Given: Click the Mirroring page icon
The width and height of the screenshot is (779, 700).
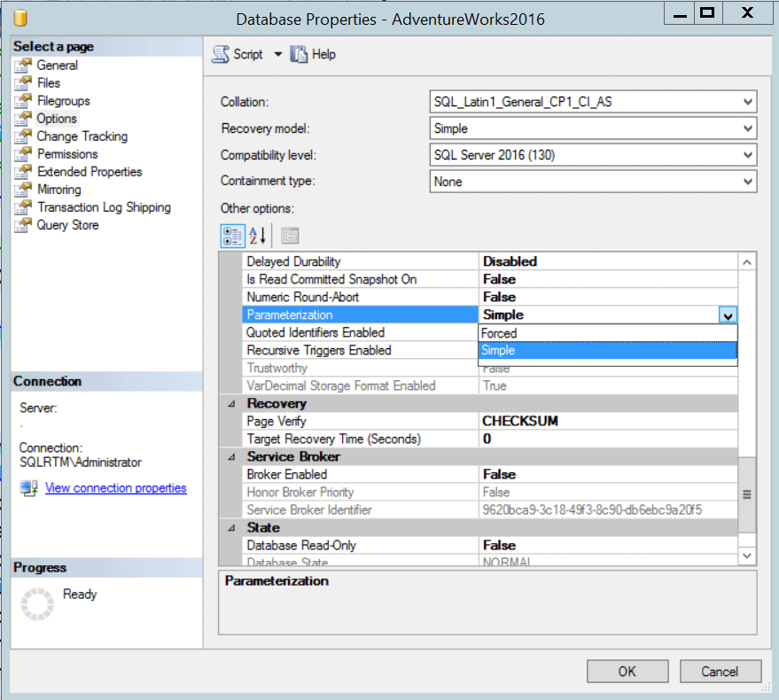Looking at the screenshot, I should click(x=23, y=190).
